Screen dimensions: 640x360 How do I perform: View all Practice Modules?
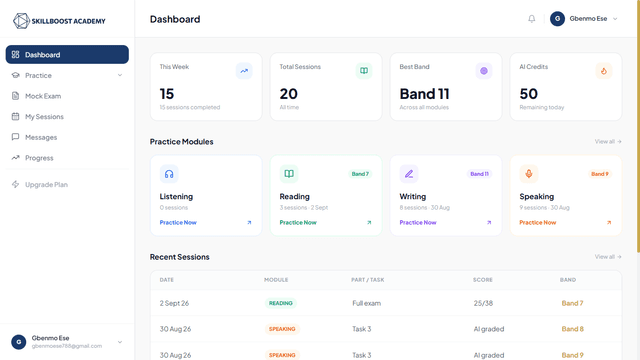[x=608, y=142]
